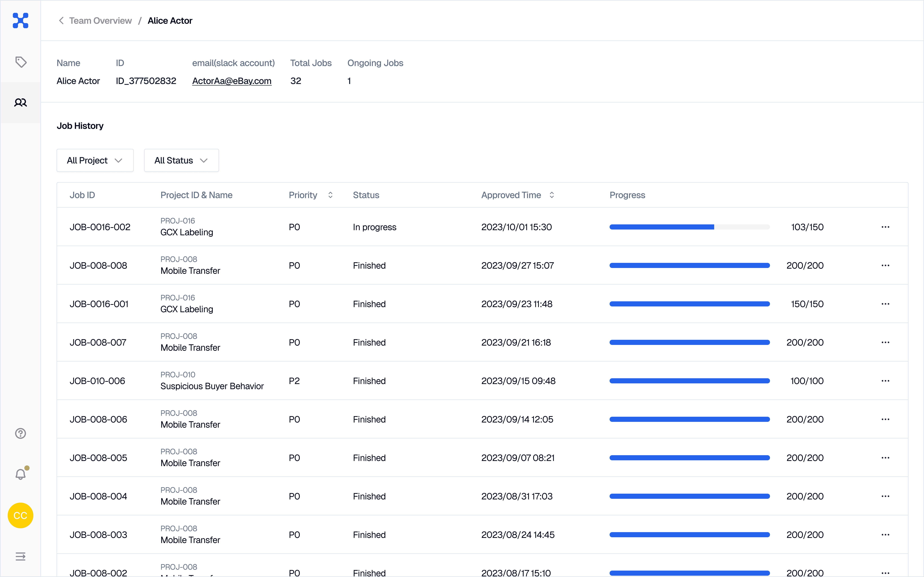This screenshot has height=577, width=924.
Task: Open the All Project dropdown
Action: click(95, 160)
